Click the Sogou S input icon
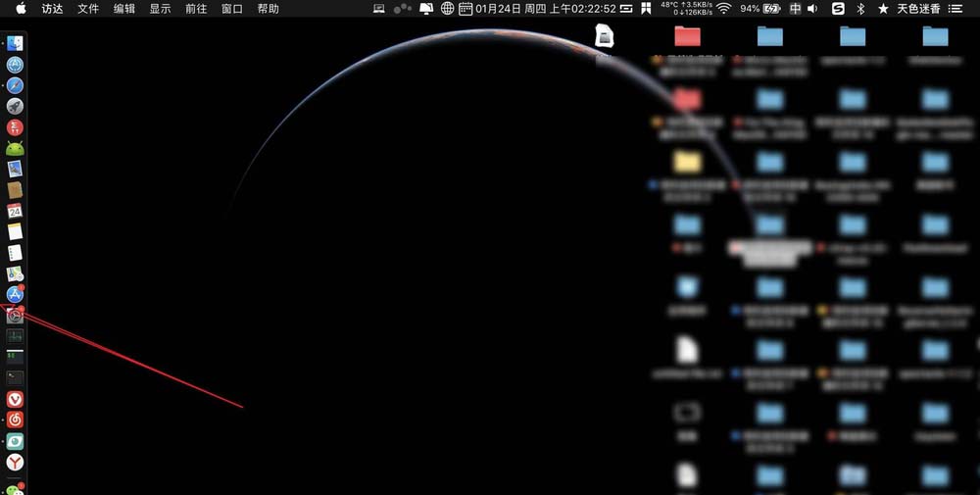 coord(839,9)
